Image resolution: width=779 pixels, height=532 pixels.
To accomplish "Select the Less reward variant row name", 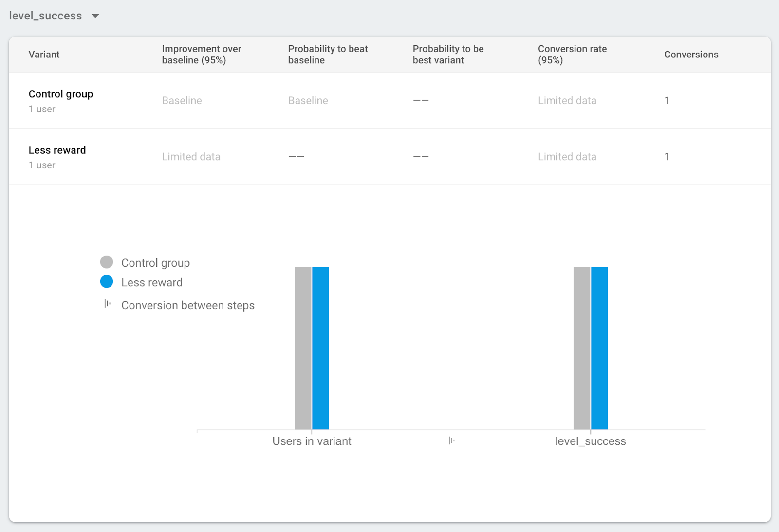I will point(57,150).
